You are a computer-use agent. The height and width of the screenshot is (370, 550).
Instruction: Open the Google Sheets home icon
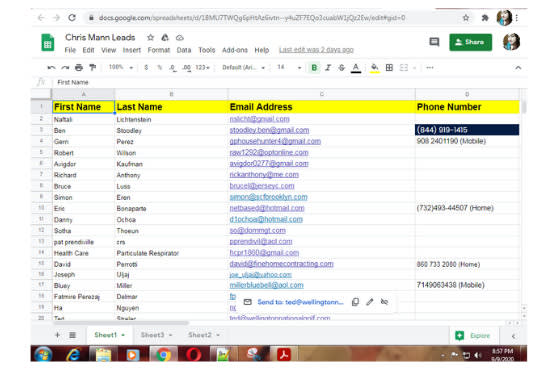[47, 42]
